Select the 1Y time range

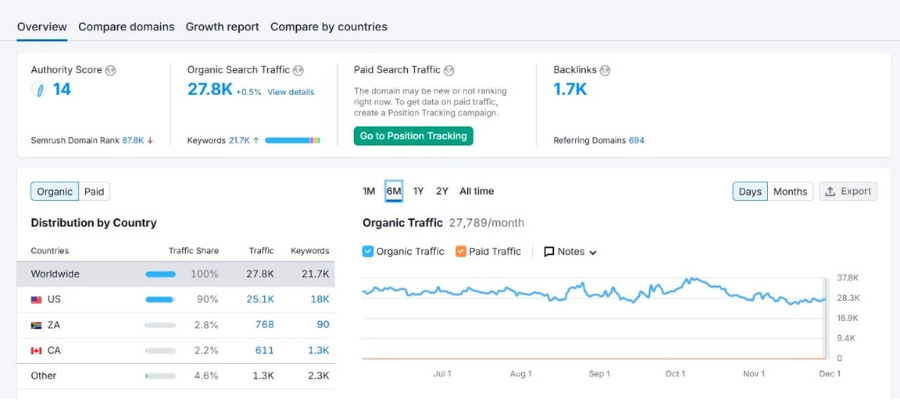418,191
